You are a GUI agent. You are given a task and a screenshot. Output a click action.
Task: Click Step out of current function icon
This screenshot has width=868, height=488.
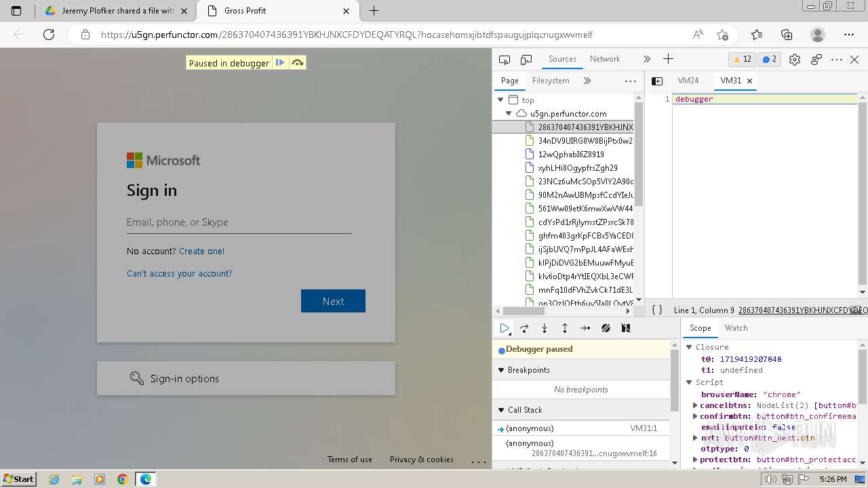click(565, 328)
